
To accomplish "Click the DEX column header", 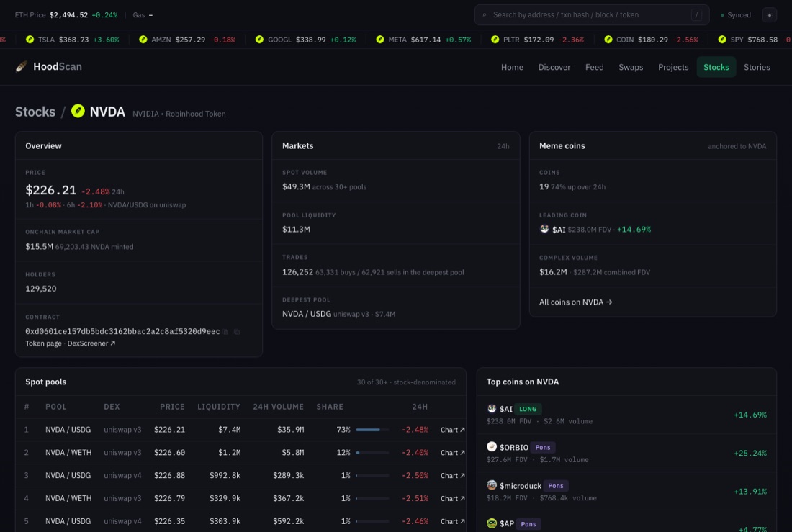I will coord(112,407).
